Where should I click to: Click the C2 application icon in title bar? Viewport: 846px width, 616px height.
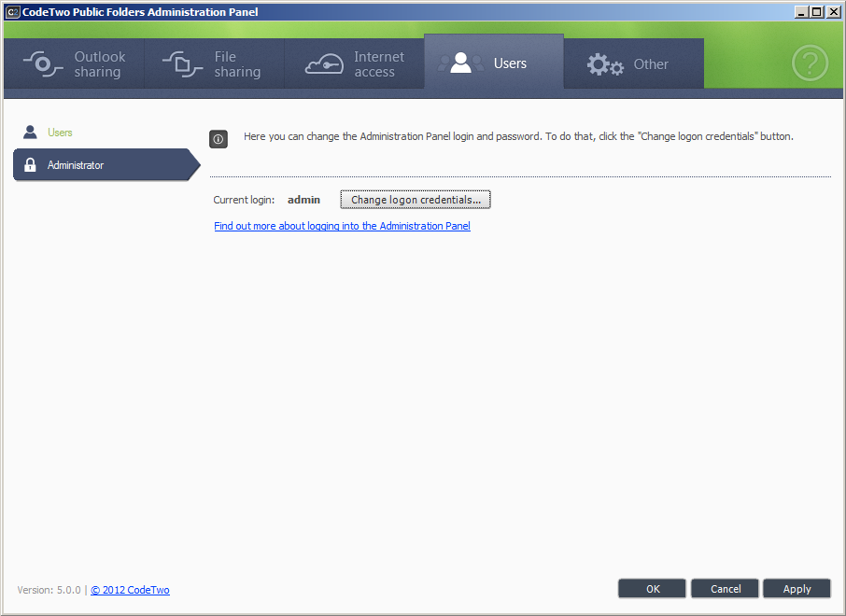(12, 12)
